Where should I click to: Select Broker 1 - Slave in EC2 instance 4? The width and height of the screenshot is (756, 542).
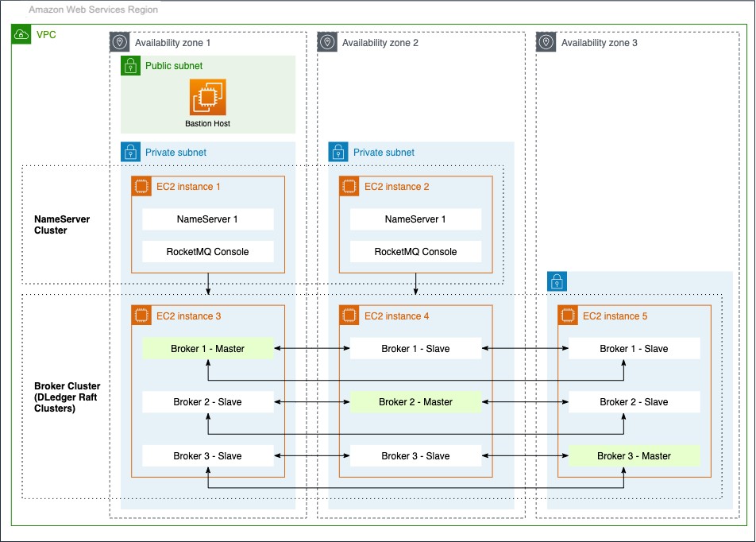415,348
